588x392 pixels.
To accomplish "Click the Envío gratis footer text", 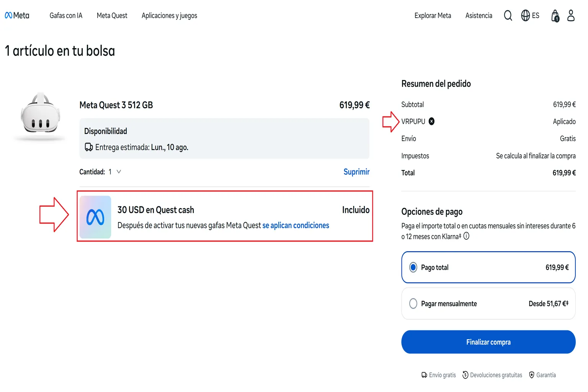I will point(443,375).
